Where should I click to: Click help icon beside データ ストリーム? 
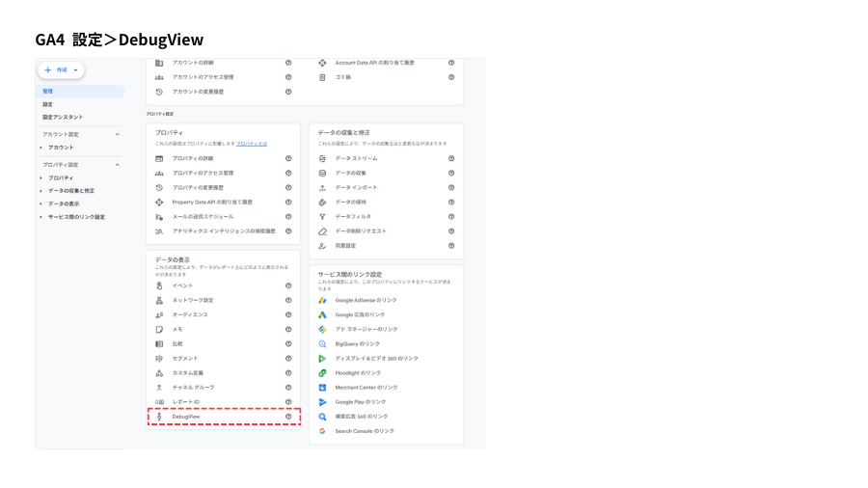pyautogui.click(x=451, y=159)
